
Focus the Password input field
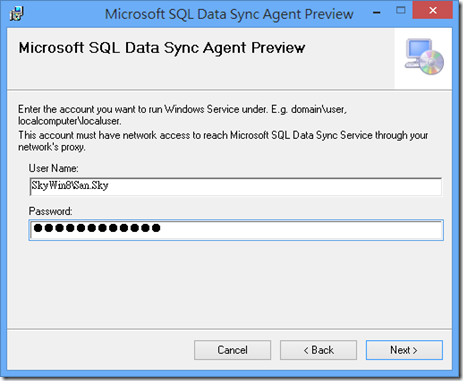[236, 230]
